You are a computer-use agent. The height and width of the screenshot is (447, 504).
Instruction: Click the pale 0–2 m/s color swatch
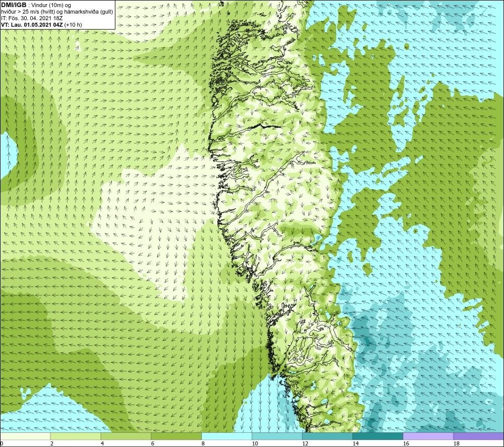click(25, 436)
